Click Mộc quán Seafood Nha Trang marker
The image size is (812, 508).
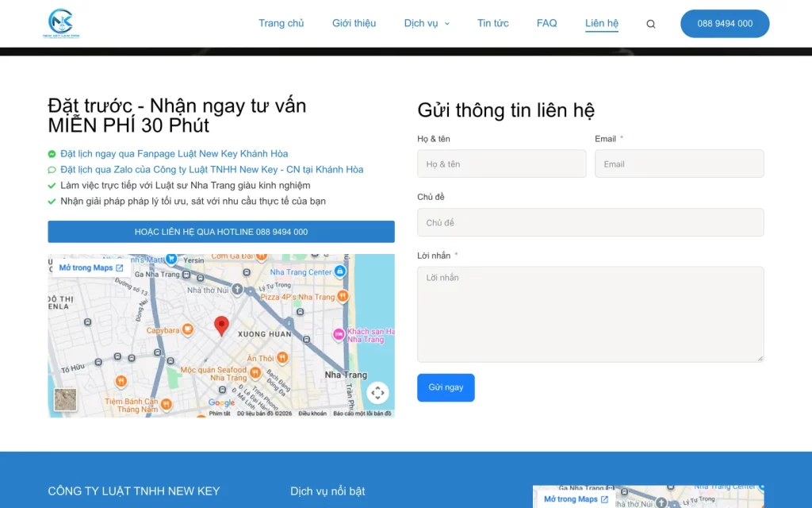[255, 372]
